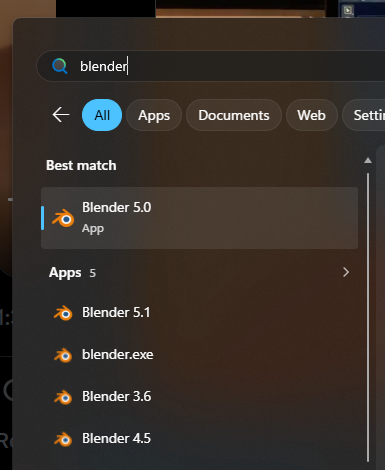Click the Best match heading
Screen dimensions: 385x470
pos(81,165)
